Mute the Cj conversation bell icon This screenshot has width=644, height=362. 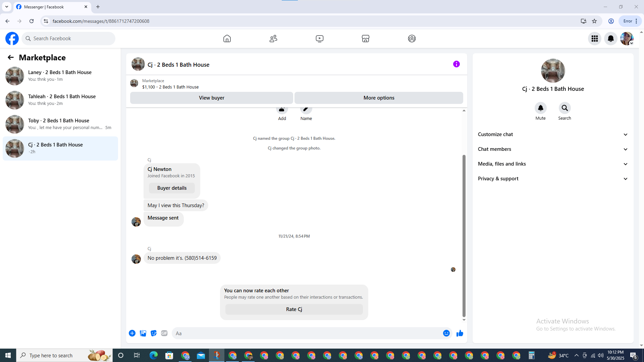tap(541, 108)
